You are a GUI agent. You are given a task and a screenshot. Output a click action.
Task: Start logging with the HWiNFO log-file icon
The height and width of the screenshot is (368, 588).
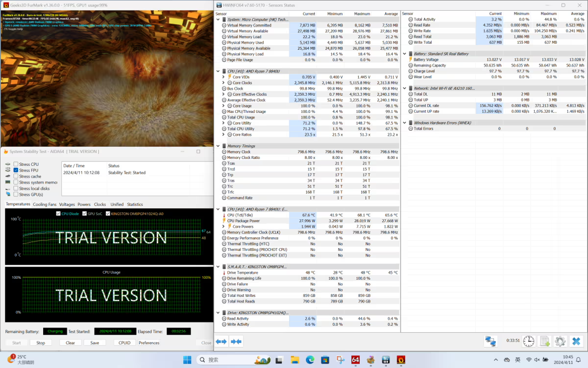point(544,342)
